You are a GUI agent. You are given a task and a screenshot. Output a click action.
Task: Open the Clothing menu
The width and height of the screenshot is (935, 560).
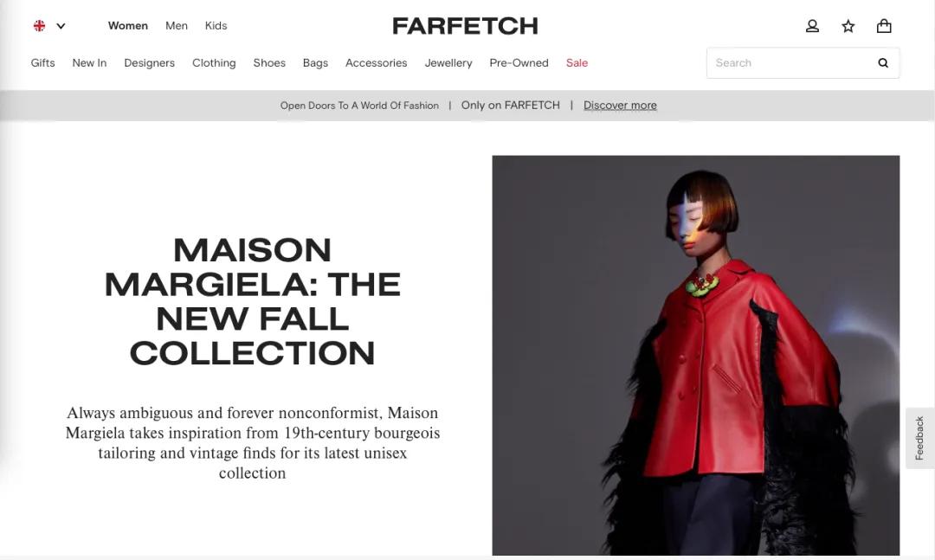pyautogui.click(x=214, y=62)
